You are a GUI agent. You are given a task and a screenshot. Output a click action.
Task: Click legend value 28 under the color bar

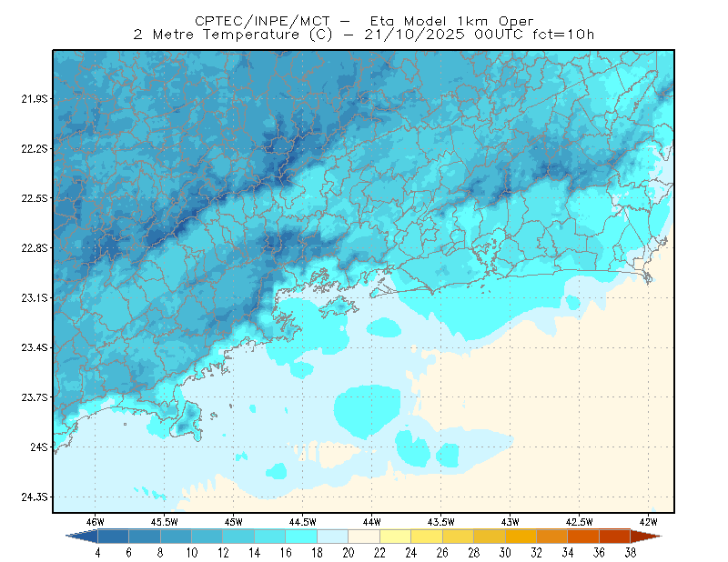pyautogui.click(x=473, y=553)
